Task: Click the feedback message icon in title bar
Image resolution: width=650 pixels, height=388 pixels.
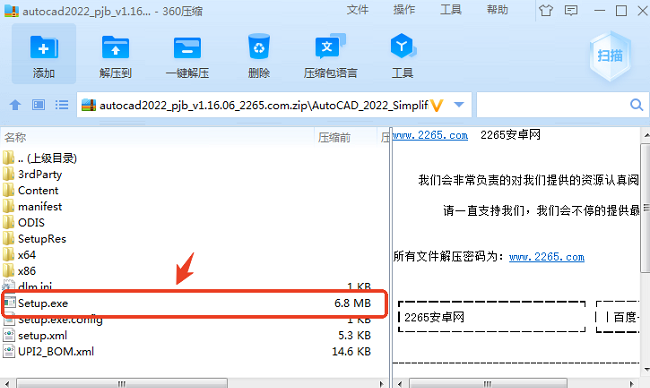Action: click(x=571, y=10)
